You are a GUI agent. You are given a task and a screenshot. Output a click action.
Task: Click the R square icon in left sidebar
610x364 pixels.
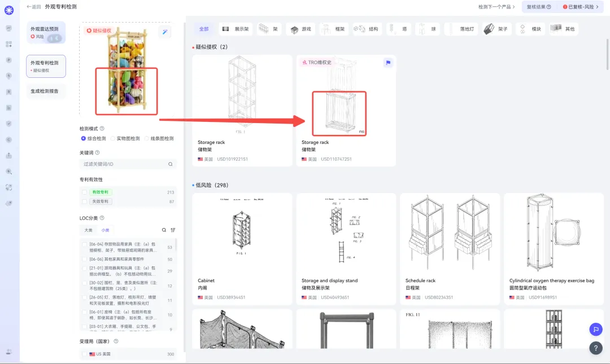9,92
